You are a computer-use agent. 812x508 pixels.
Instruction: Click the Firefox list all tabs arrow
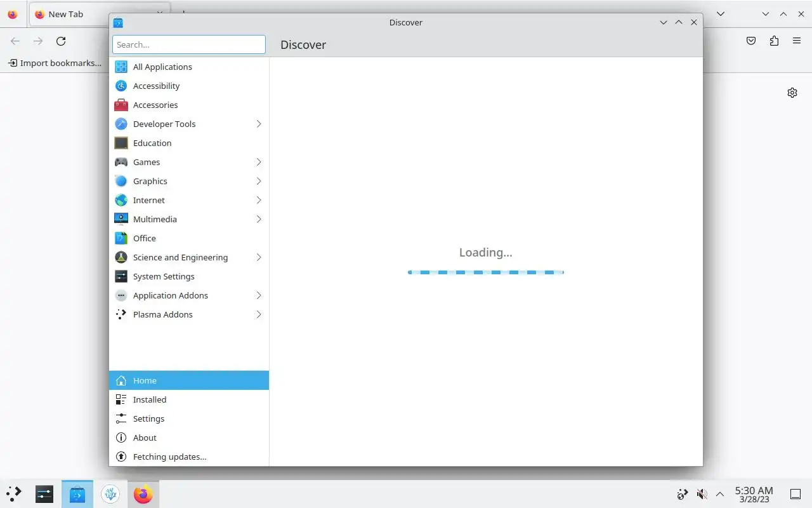coord(721,14)
